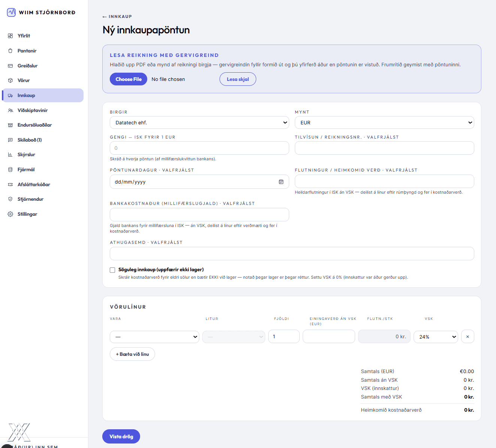Click the Pöntunardagur date field
The width and height of the screenshot is (496, 448).
coord(199,182)
